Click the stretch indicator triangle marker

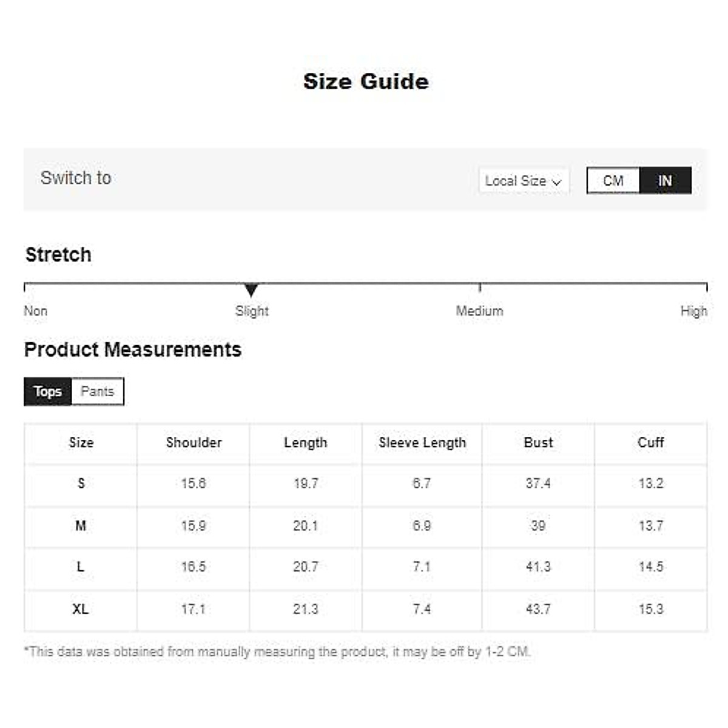(x=251, y=290)
